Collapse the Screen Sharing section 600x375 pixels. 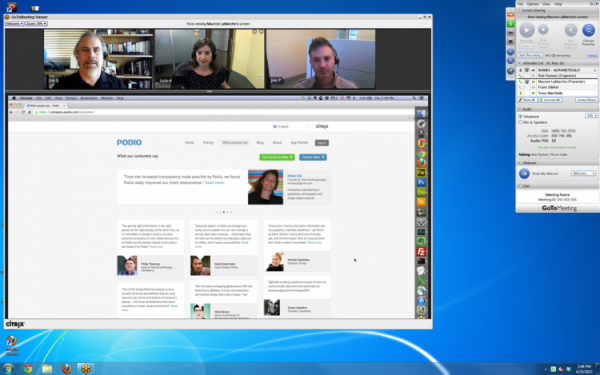point(520,11)
